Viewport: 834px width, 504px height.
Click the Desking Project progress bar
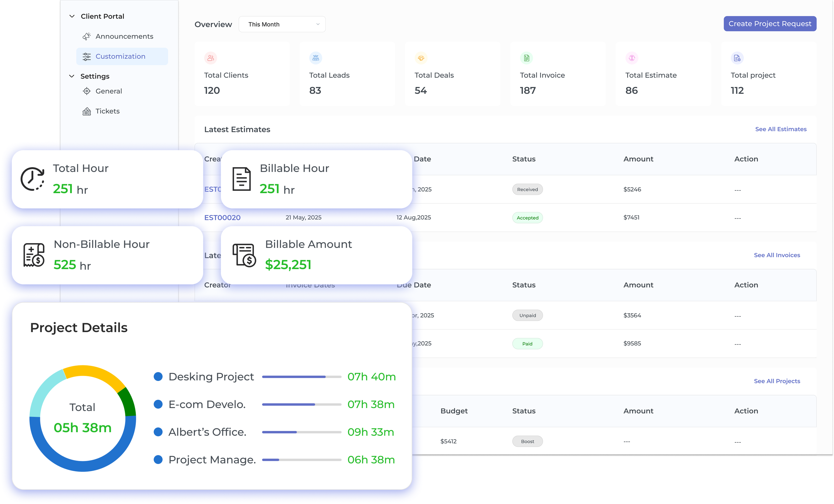(301, 377)
